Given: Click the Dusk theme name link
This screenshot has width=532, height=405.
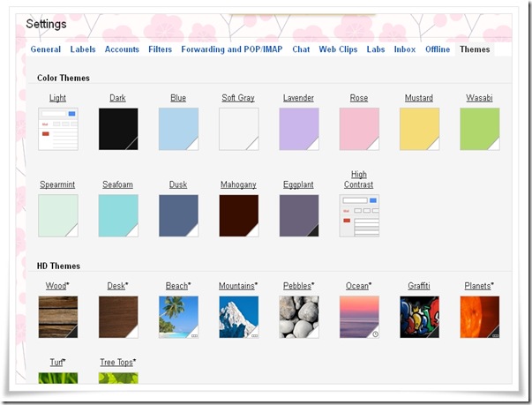Looking at the screenshot, I should click(178, 184).
